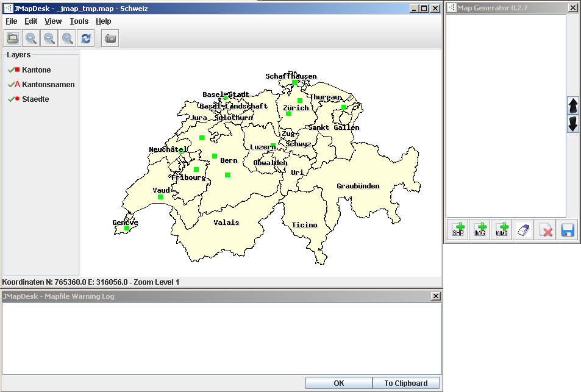This screenshot has height=392, width=581.
Task: Toggle visibility of the Kantone layer
Action: pos(11,70)
